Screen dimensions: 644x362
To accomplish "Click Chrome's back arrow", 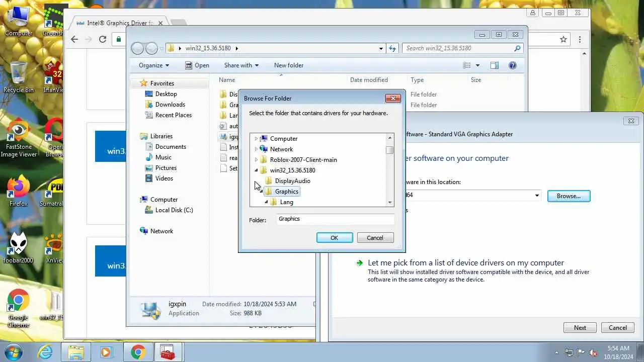I will point(74,39).
